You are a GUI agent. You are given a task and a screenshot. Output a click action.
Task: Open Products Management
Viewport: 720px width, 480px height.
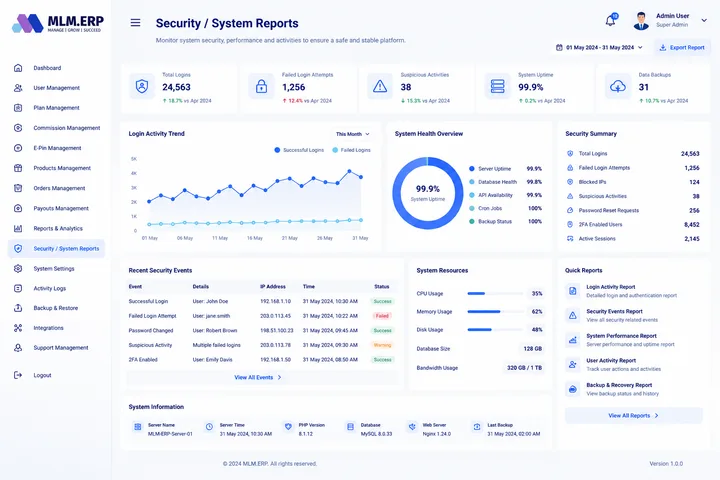[56, 168]
